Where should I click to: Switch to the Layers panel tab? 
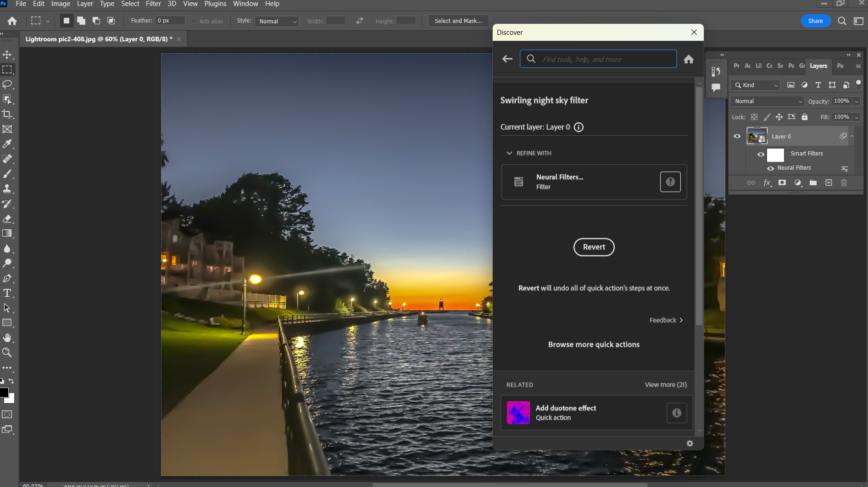818,66
